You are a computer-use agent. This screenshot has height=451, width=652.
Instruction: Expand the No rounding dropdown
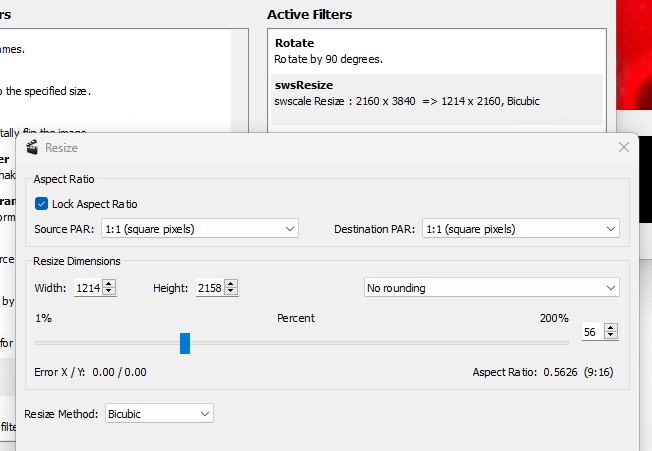(490, 288)
